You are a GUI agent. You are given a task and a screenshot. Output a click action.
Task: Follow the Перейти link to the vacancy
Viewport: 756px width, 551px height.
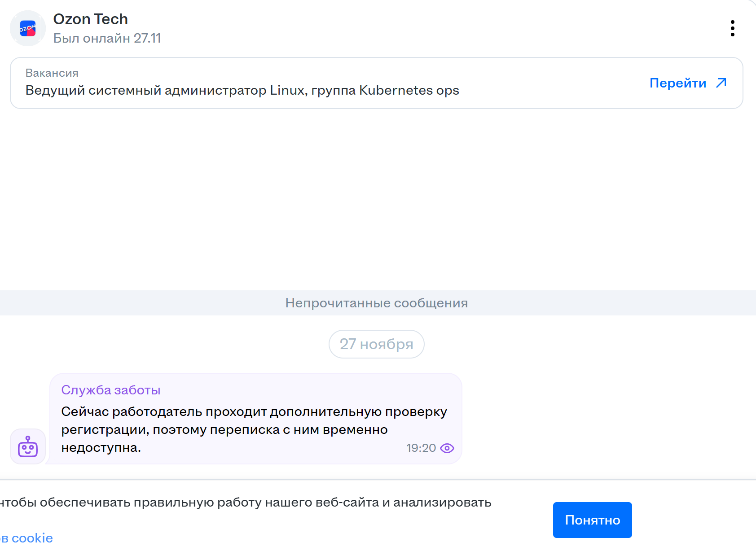pos(677,83)
